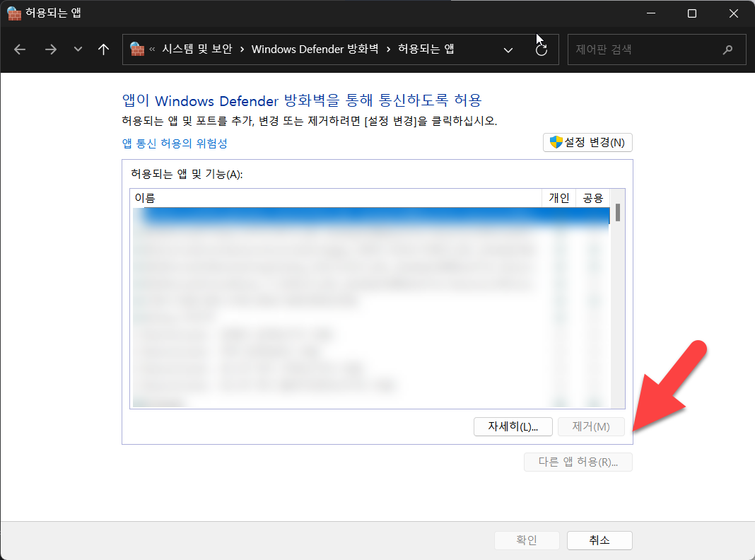This screenshot has height=560, width=755.
Task: Click the 개인 column header
Action: [559, 199]
